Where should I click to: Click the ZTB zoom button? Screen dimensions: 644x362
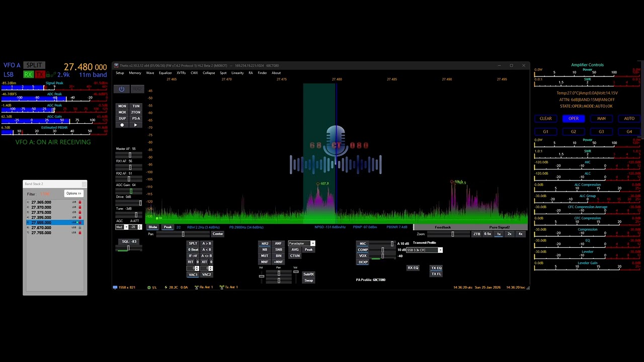tap(476, 234)
